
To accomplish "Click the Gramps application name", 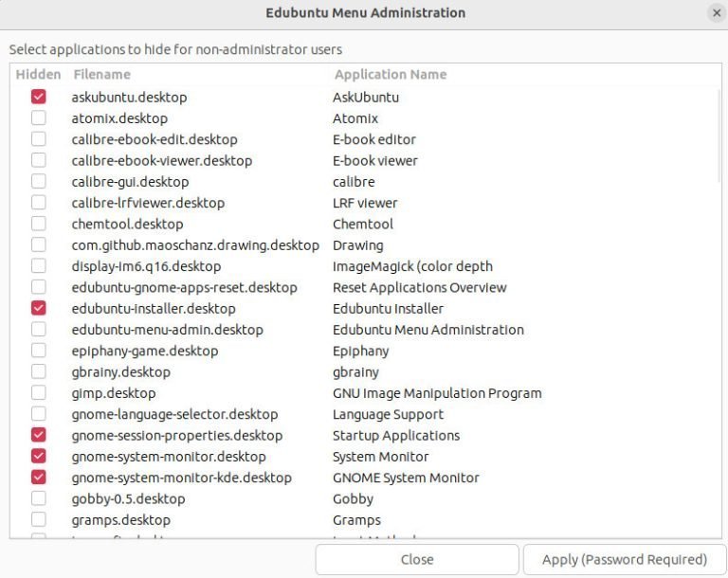I will coord(356,519).
